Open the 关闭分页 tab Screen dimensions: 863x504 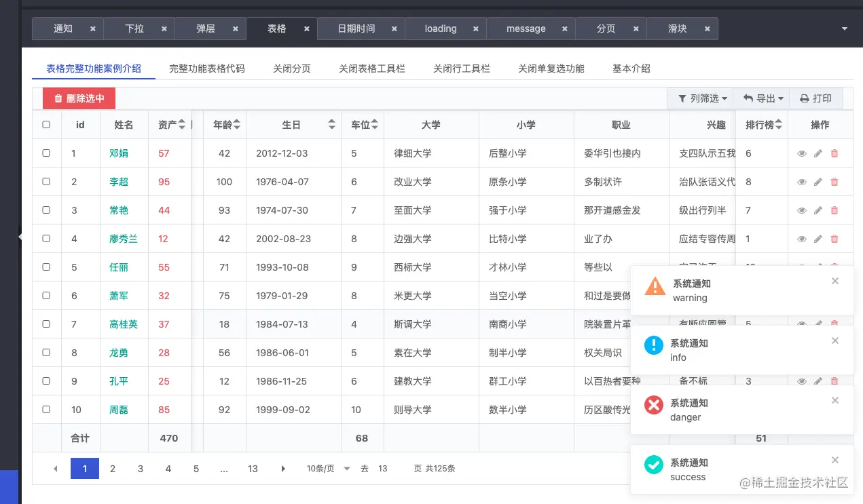pos(292,69)
